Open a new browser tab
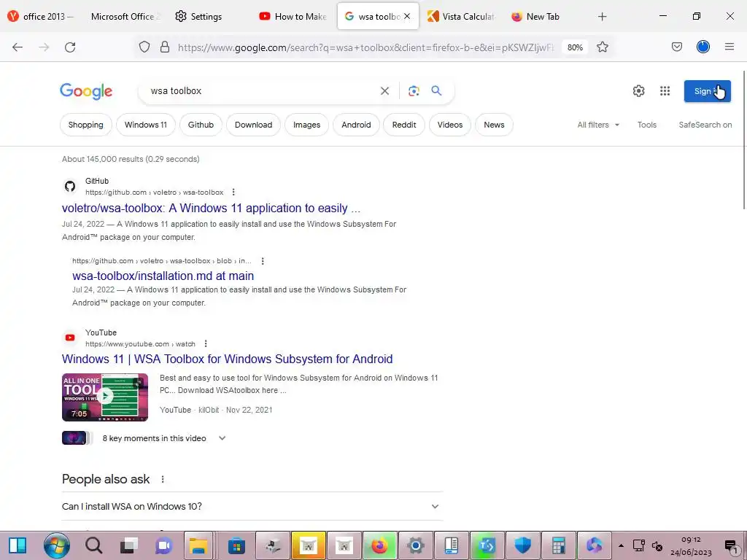The width and height of the screenshot is (747, 560). point(602,17)
